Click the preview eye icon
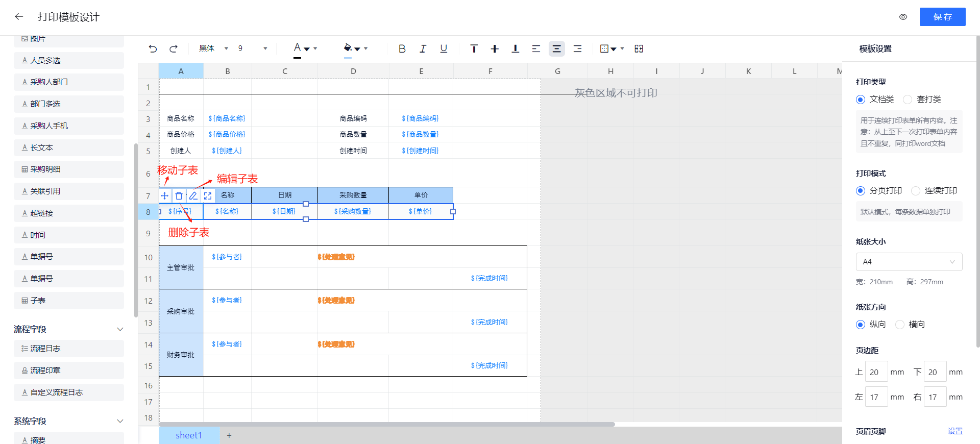Screen dimensions: 980x444 click(x=903, y=17)
